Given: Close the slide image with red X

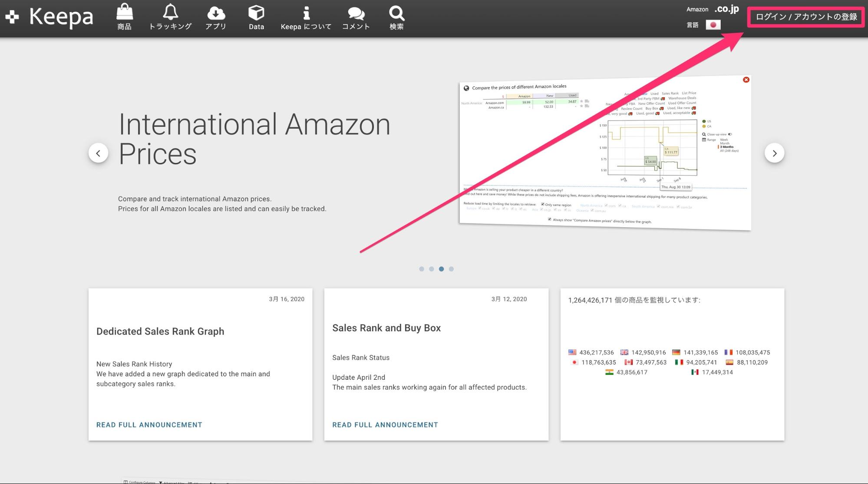Looking at the screenshot, I should click(746, 80).
